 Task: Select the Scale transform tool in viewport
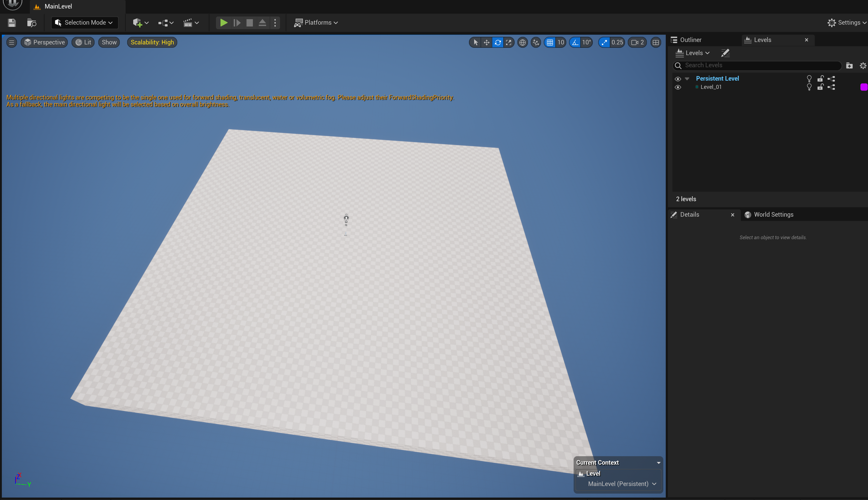click(x=509, y=42)
